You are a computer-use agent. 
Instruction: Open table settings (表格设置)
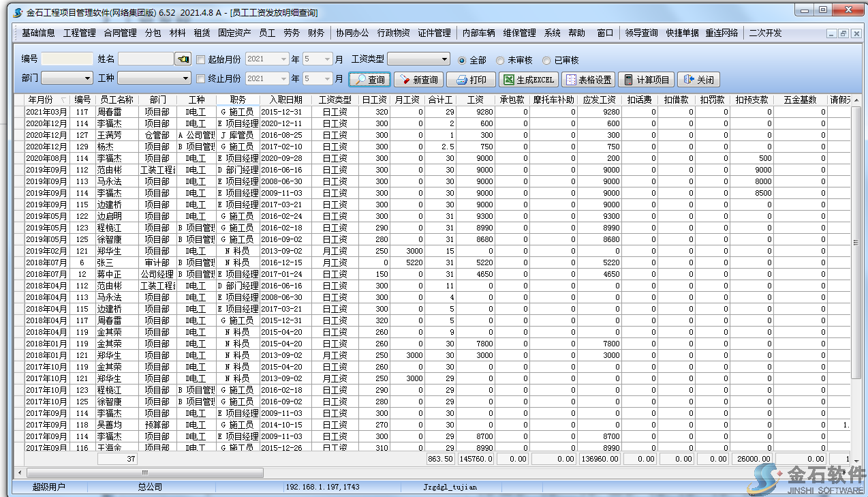588,80
